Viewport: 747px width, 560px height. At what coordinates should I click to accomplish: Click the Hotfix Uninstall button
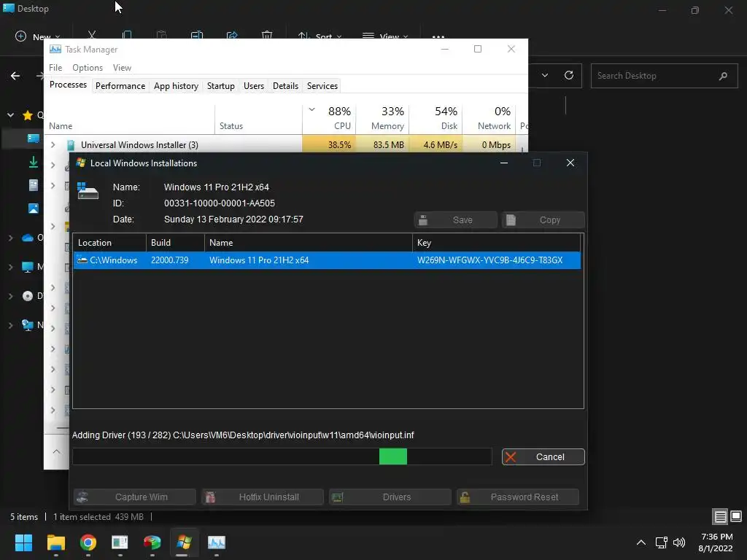pos(263,497)
